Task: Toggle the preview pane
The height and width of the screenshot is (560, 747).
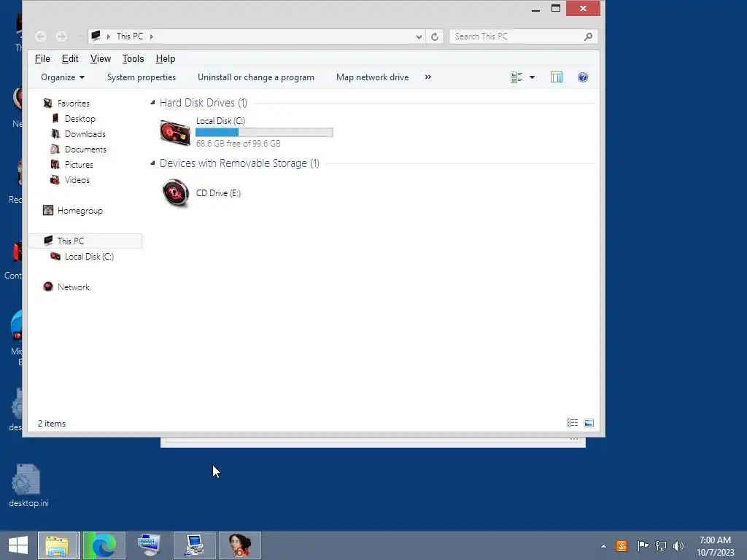Action: (x=557, y=77)
